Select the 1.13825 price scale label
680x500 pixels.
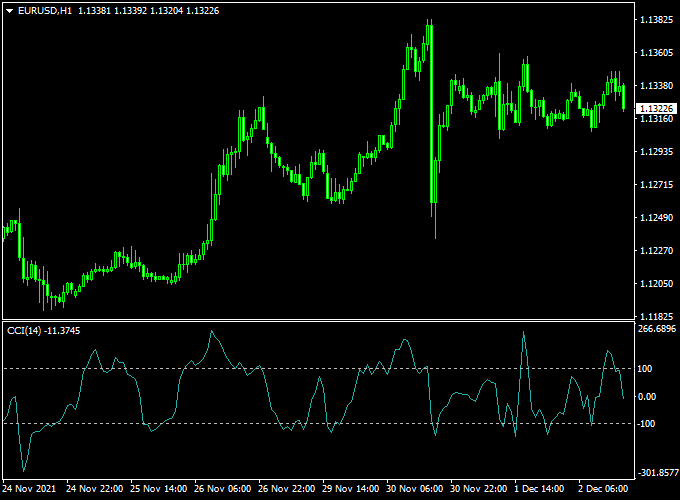point(657,20)
